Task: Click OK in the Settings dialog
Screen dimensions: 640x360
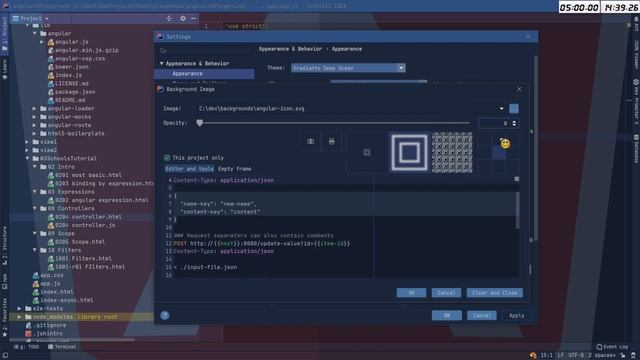Action: tap(447, 316)
